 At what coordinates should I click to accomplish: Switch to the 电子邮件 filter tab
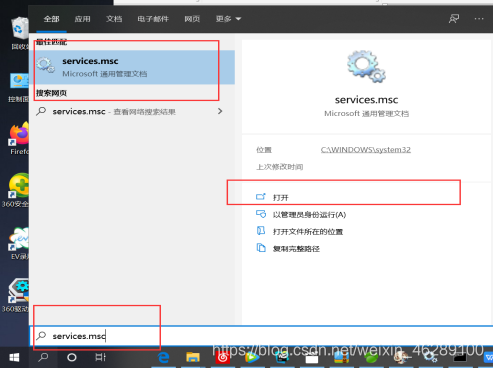(x=153, y=19)
